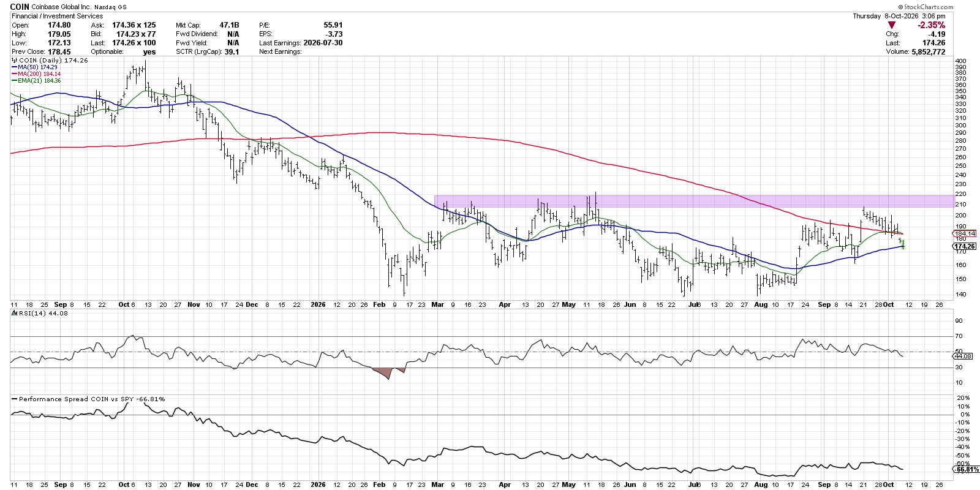Select the 44.08 RSI value tag
The image size is (980, 490).
coord(963,356)
